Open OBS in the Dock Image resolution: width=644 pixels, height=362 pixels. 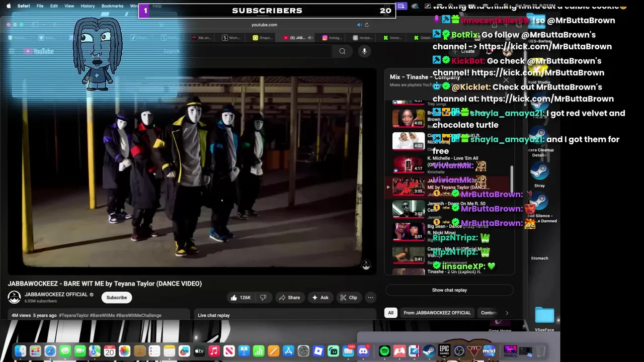pos(459,351)
